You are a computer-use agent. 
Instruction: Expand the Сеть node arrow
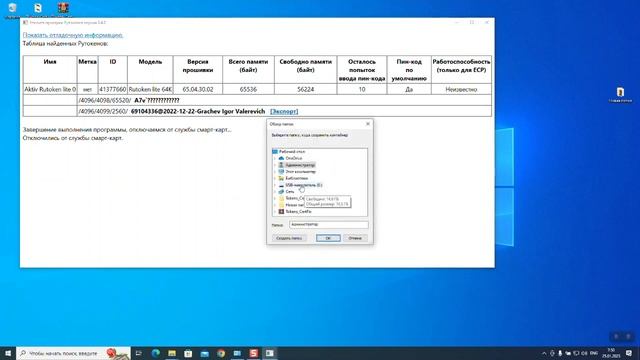pos(275,191)
